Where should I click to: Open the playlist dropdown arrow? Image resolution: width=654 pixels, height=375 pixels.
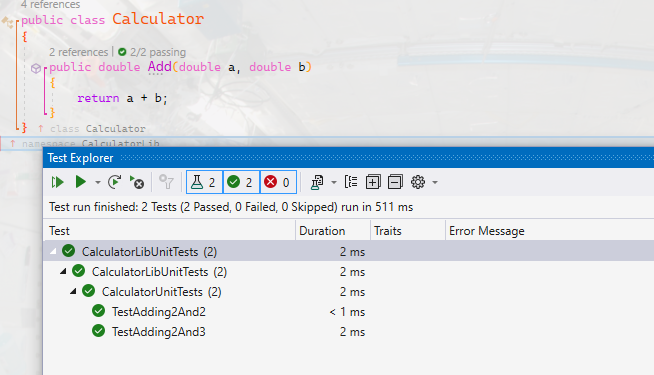pyautogui.click(x=334, y=182)
